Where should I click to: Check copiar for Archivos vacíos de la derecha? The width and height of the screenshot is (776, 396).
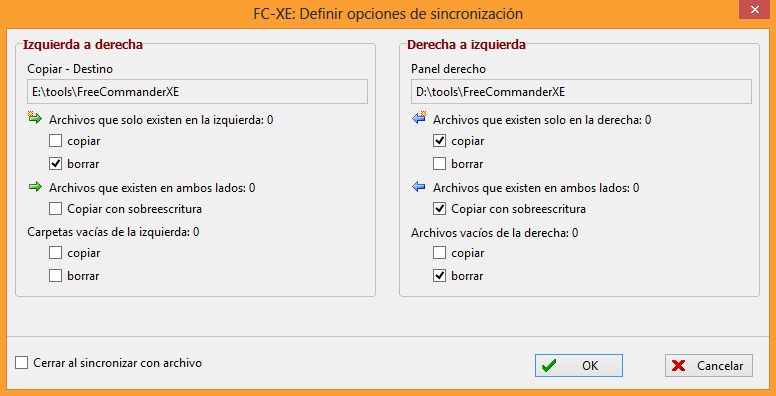439,253
